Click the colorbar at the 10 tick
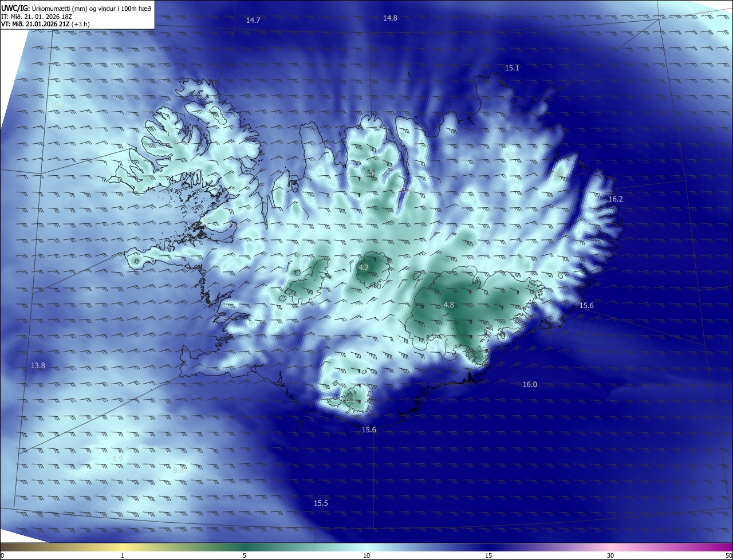The width and height of the screenshot is (733, 560). click(366, 547)
